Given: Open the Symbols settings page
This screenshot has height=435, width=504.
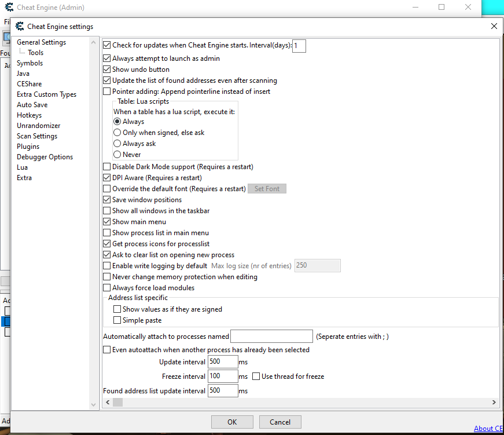Looking at the screenshot, I should 30,63.
